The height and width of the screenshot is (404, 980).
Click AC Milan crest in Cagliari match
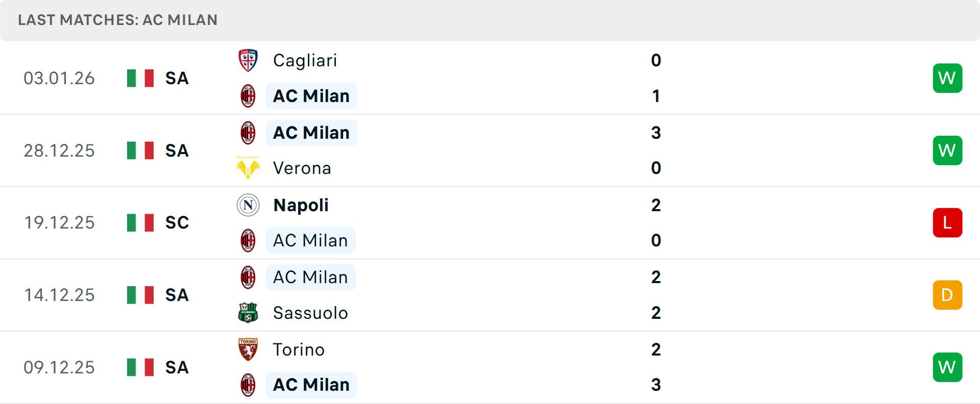(x=248, y=96)
